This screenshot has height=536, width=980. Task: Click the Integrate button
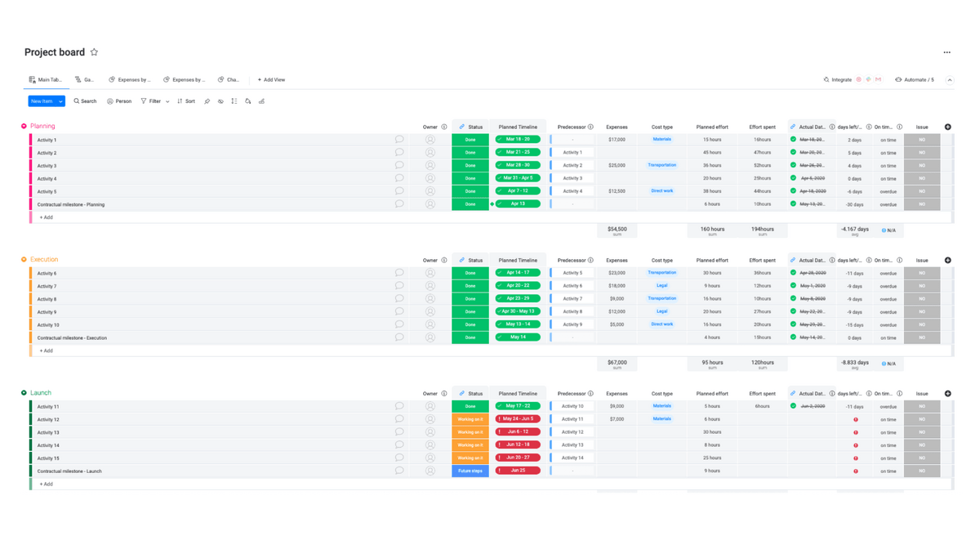point(838,80)
